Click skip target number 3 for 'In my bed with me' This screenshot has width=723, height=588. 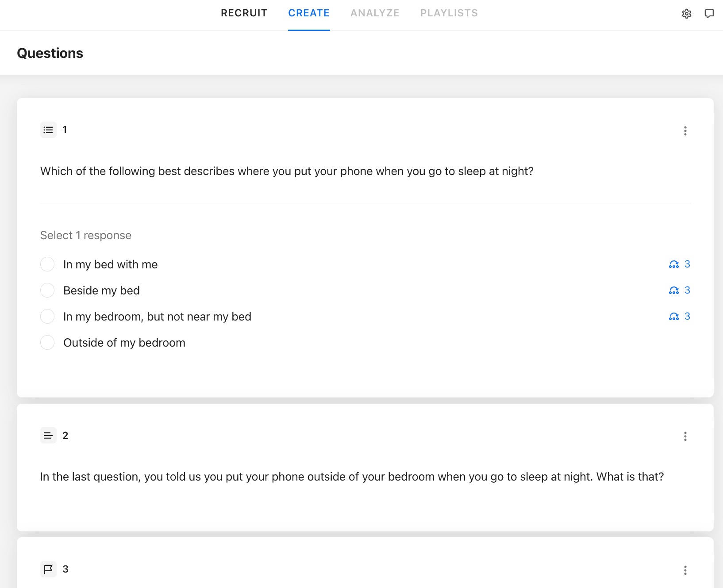pos(687,264)
